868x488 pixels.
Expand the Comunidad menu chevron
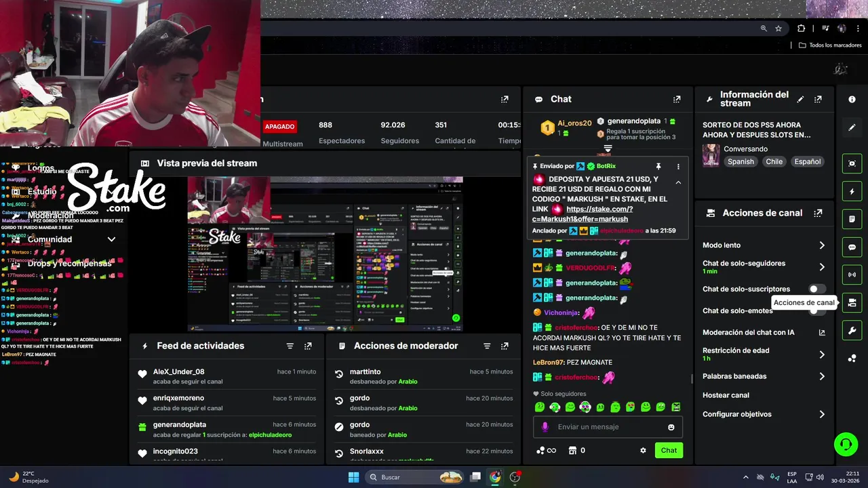111,239
